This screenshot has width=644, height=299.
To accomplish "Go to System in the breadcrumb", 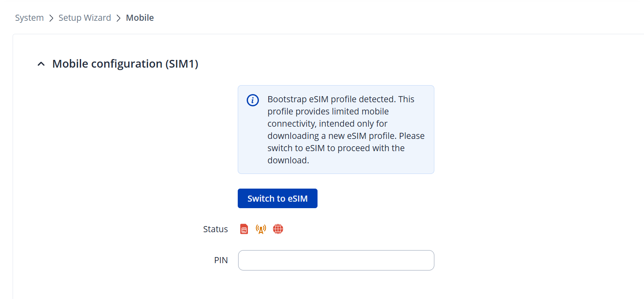I will point(29,18).
